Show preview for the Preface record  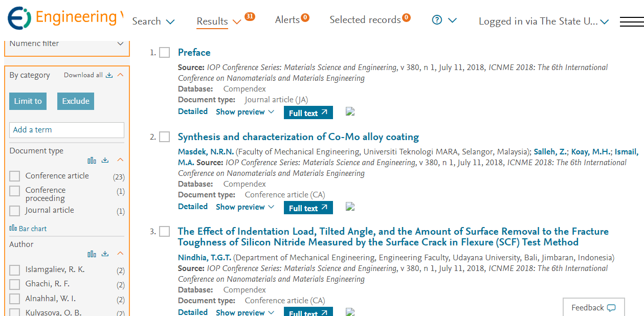coord(245,111)
